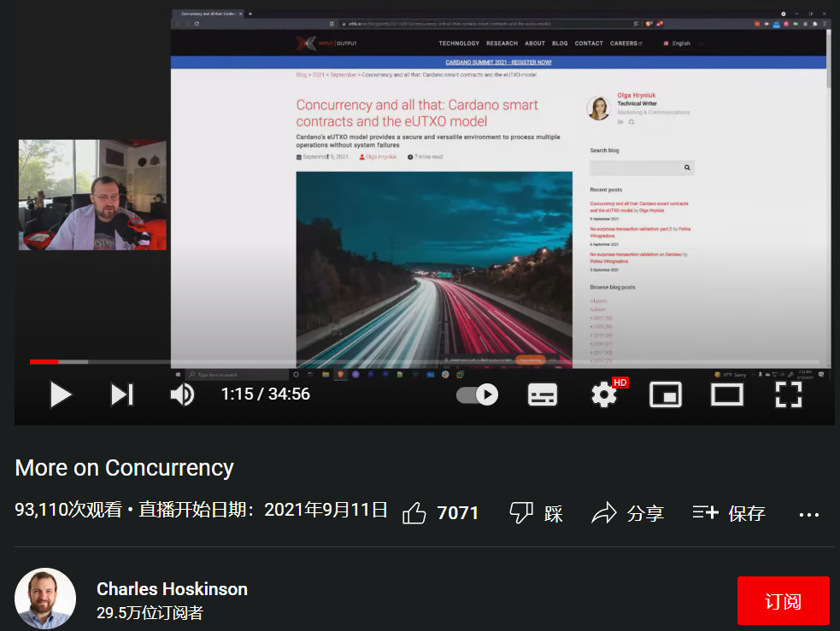840x631 pixels.
Task: Click the 93,110次观看 view count text
Action: tap(68, 510)
